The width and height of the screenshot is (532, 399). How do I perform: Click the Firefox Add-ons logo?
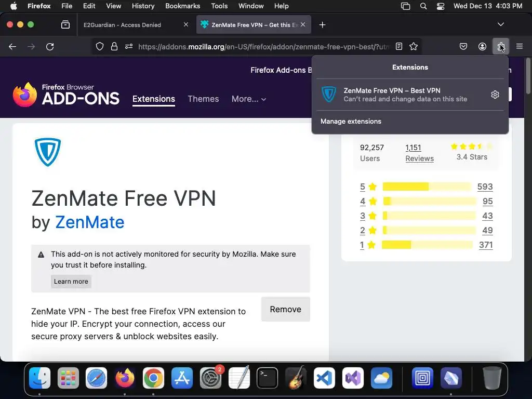point(66,95)
